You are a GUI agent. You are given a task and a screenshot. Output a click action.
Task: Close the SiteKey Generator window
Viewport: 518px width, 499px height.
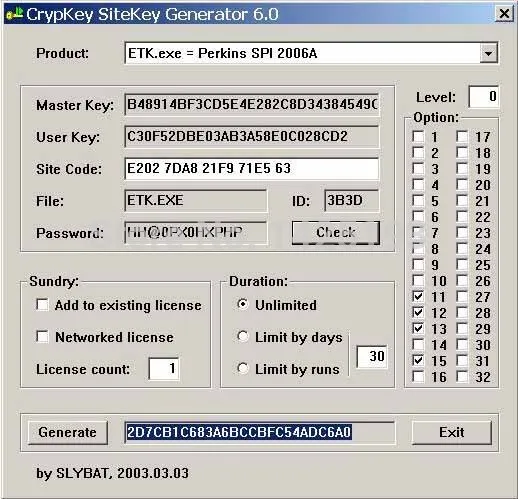(504, 14)
